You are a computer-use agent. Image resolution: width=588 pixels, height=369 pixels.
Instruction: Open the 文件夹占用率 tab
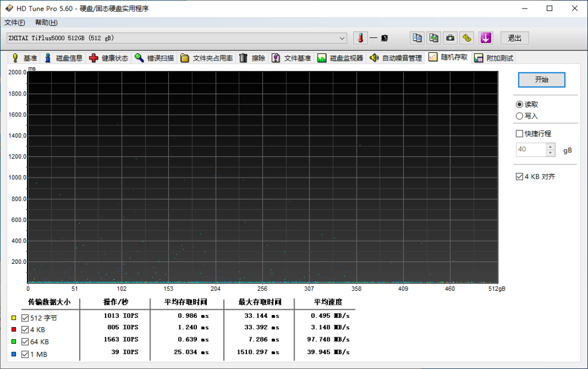[207, 58]
